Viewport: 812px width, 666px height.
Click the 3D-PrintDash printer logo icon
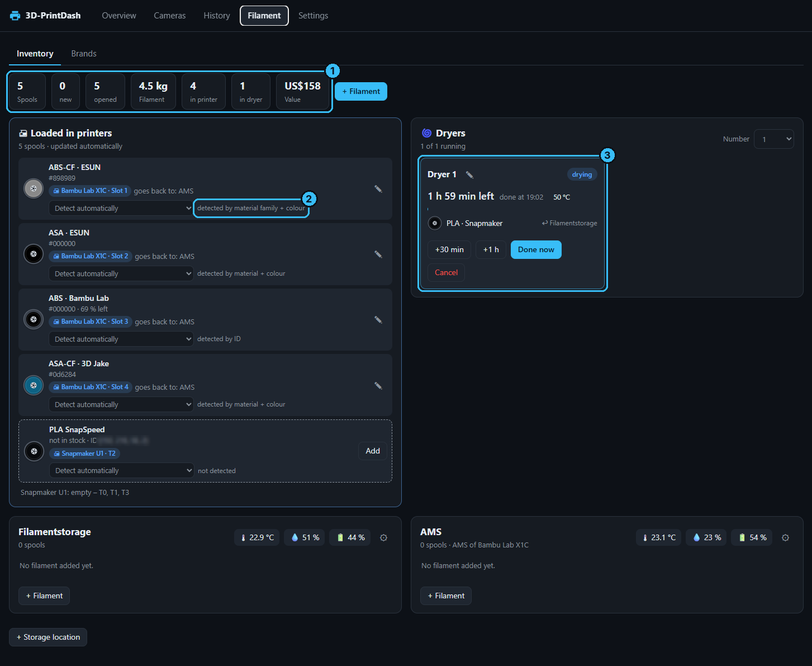click(x=15, y=16)
